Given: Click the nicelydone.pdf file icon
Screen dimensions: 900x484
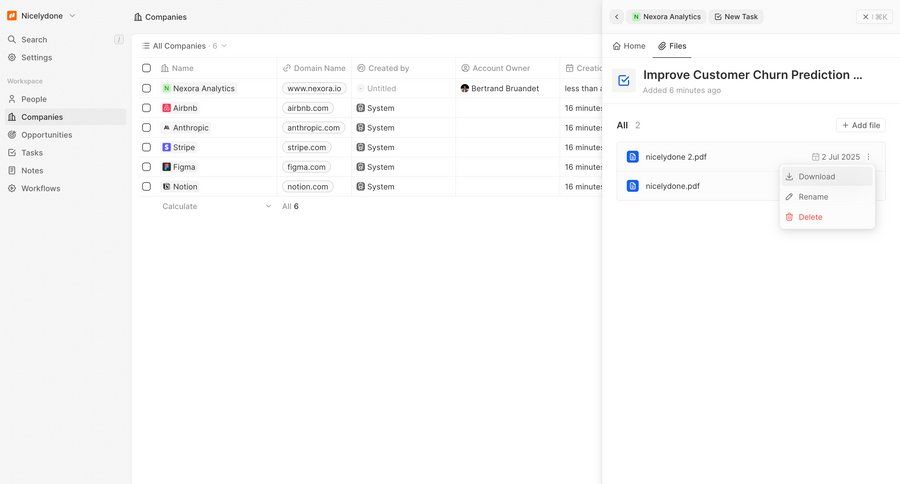Looking at the screenshot, I should 633,186.
